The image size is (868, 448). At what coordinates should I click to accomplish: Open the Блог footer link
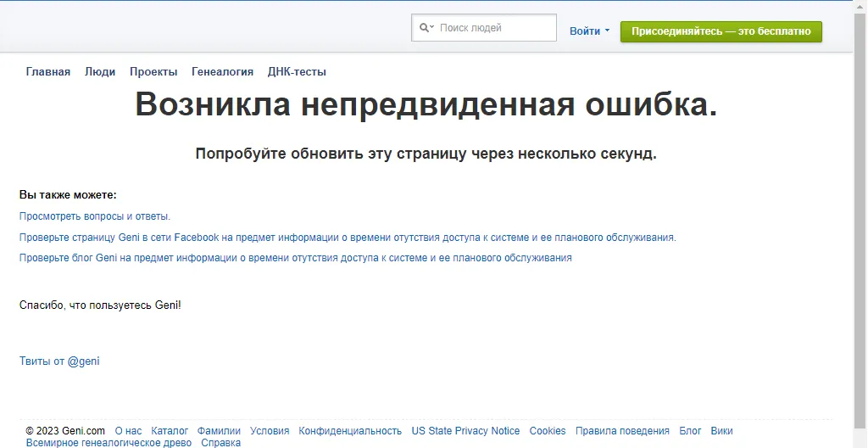click(x=690, y=431)
